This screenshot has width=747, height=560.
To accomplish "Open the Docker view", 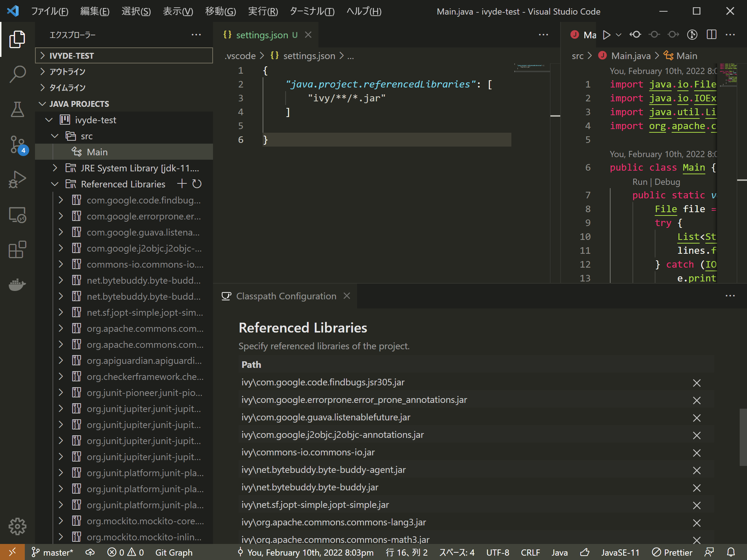I will [x=17, y=285].
